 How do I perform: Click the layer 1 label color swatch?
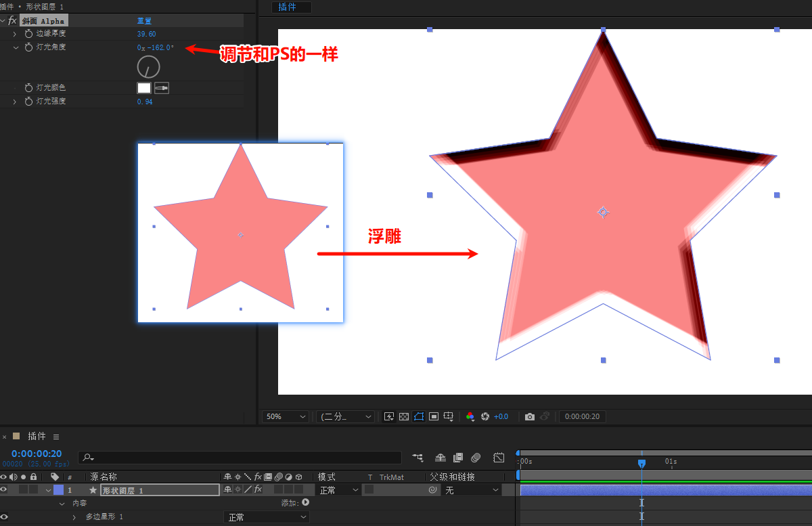coord(58,489)
